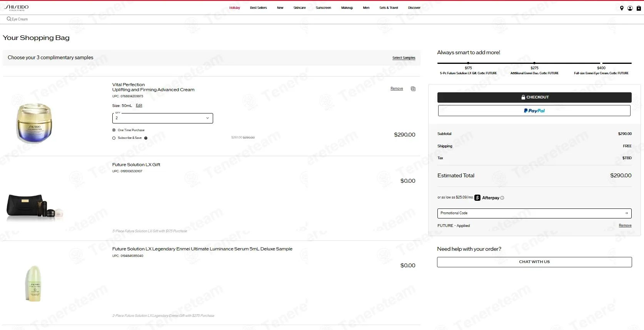Focus the Promotional Code input field
The width and height of the screenshot is (644, 330).
[x=534, y=213]
